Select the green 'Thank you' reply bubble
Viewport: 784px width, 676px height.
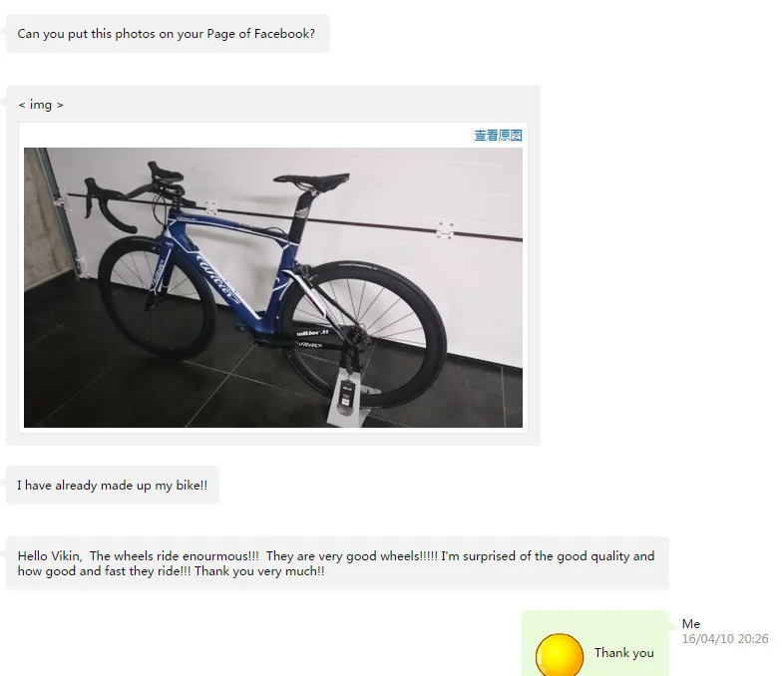point(595,643)
